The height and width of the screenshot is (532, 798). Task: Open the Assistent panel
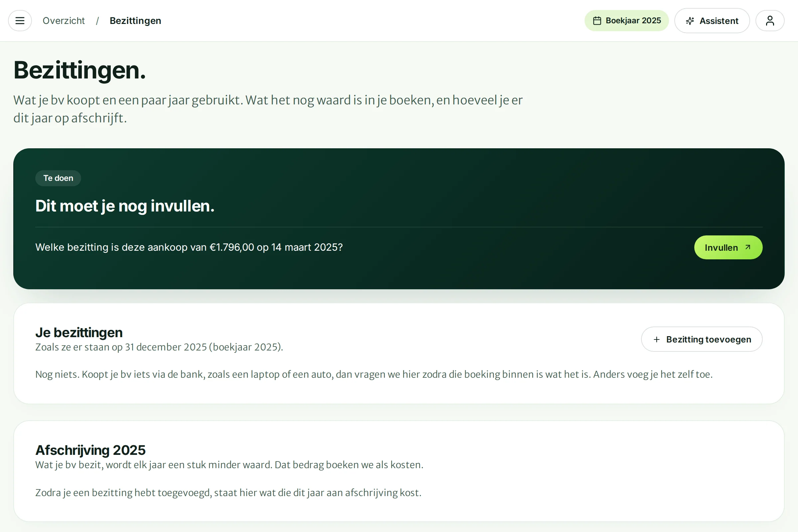click(712, 21)
